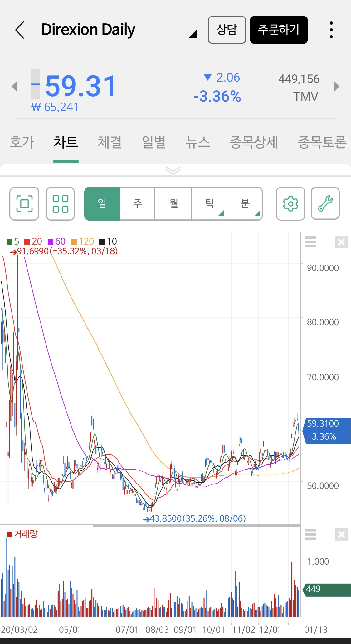
Task: Click the small candlestick thumbnail beside price
Action: click(36, 84)
